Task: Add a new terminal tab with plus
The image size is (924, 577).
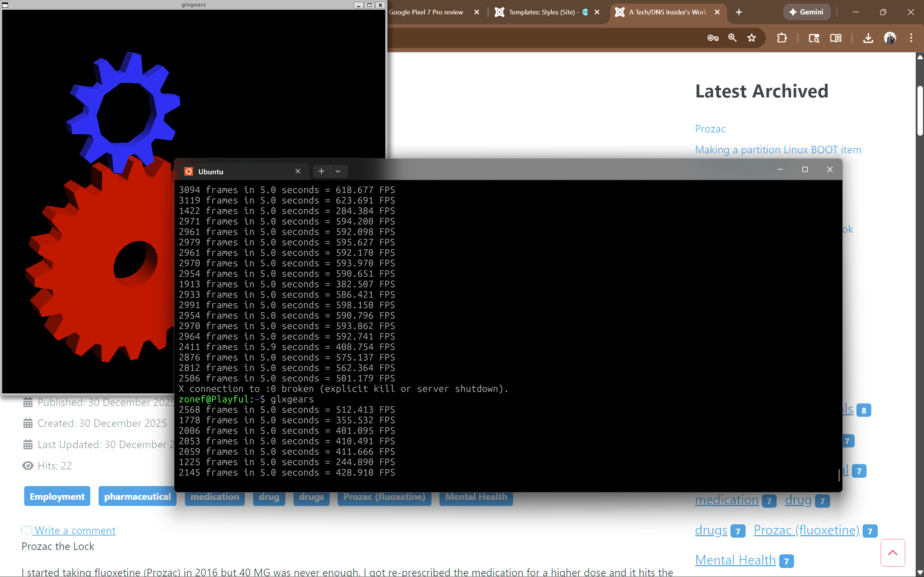Action: (x=321, y=171)
